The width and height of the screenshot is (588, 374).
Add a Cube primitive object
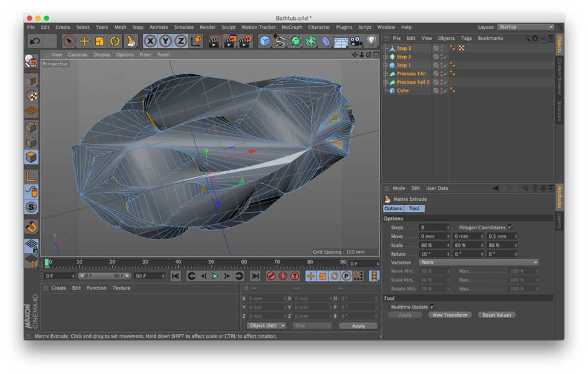[265, 41]
